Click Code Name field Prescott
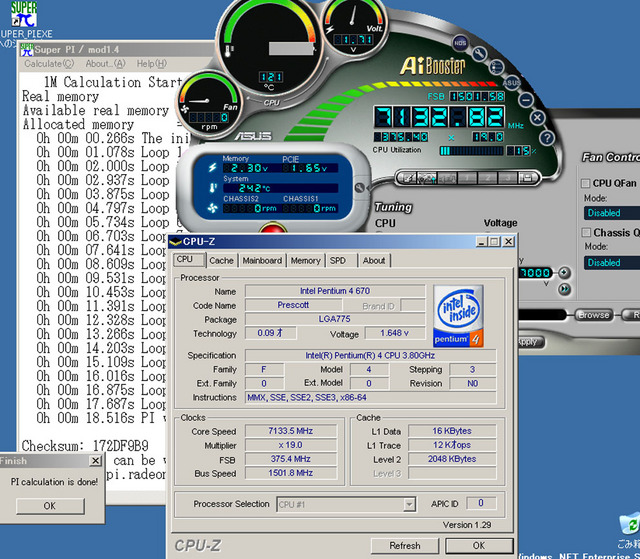Viewport: 640px width, 559px height. pyautogui.click(x=293, y=305)
